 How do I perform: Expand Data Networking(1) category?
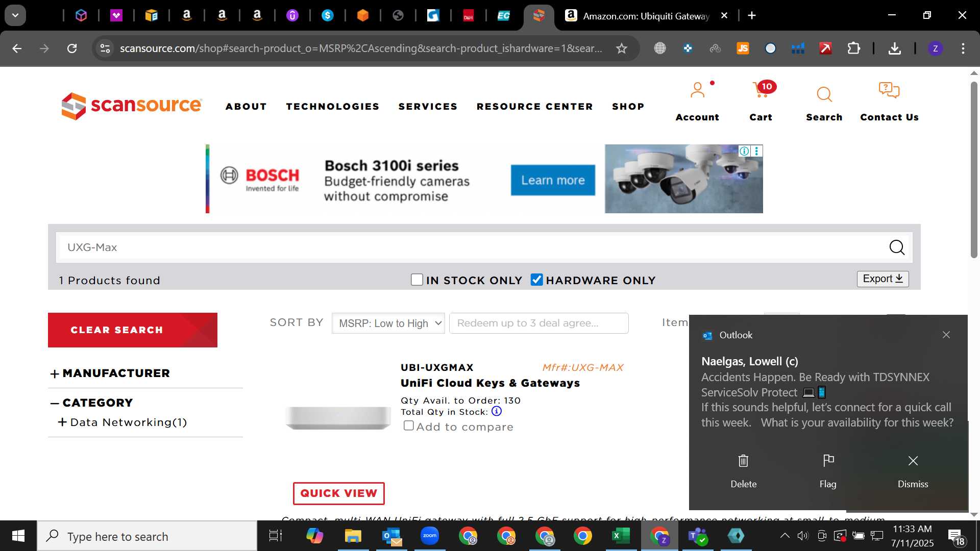[62, 422]
